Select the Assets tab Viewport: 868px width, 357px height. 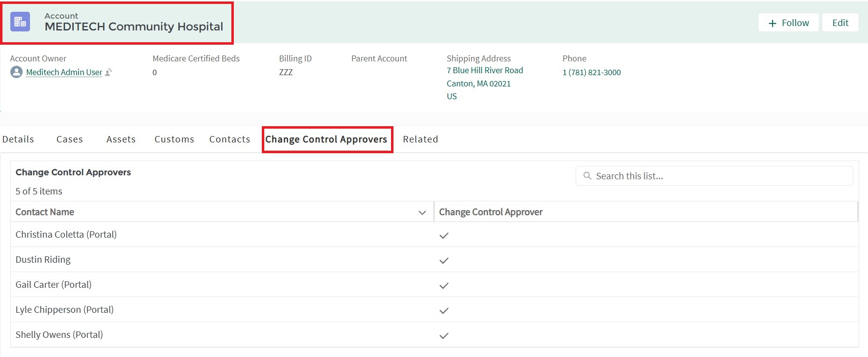pos(121,139)
